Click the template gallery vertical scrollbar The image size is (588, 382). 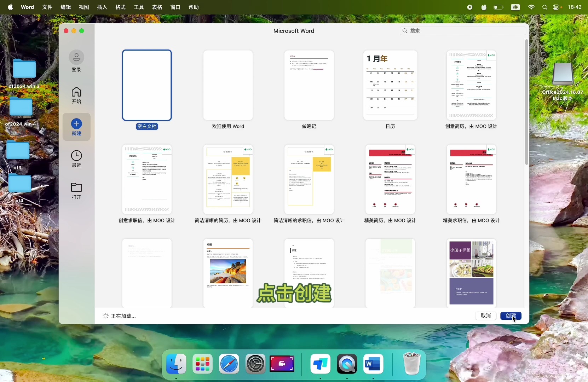pos(526,102)
